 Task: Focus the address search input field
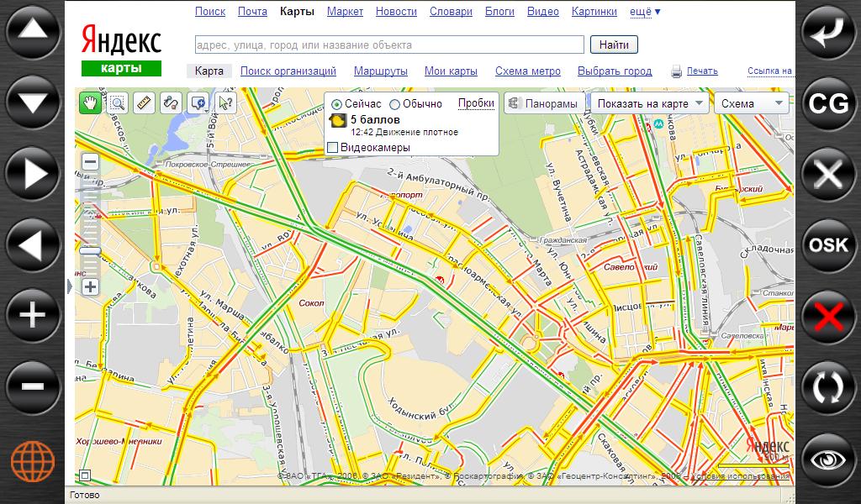pyautogui.click(x=389, y=45)
